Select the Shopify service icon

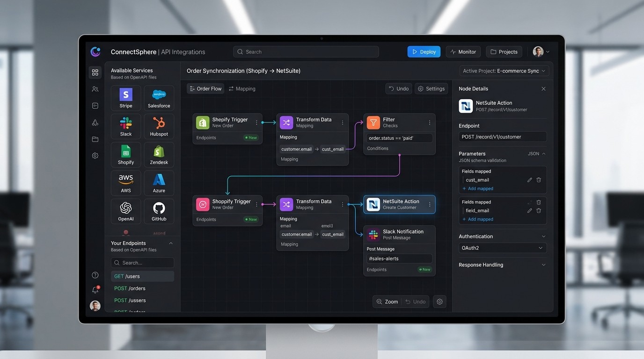click(x=125, y=155)
